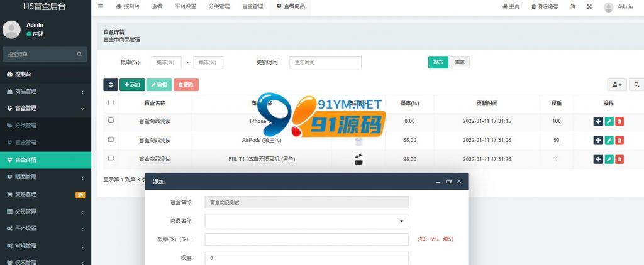This screenshot has width=644, height=265.
Task: Delete icon for AirPods (第三代) row
Action: point(619,140)
